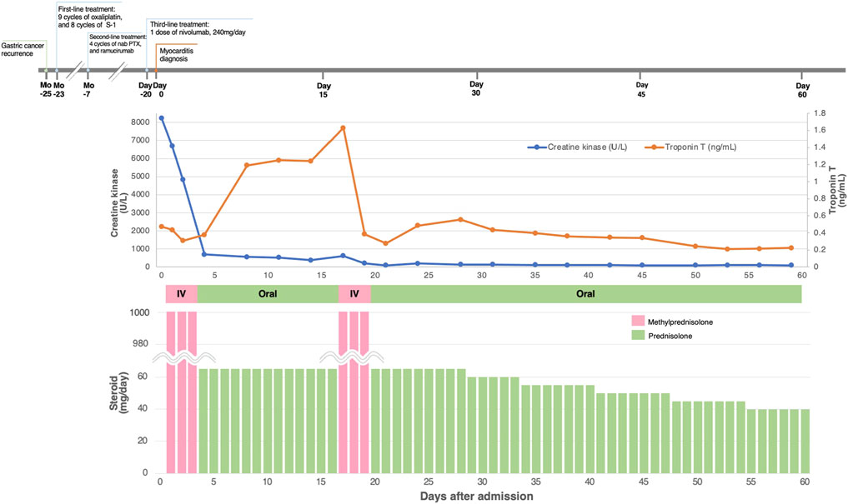Viewport: 848px width, 504px height.
Task: Select the "Steroid (mg/day)" axis title
Action: (118, 392)
